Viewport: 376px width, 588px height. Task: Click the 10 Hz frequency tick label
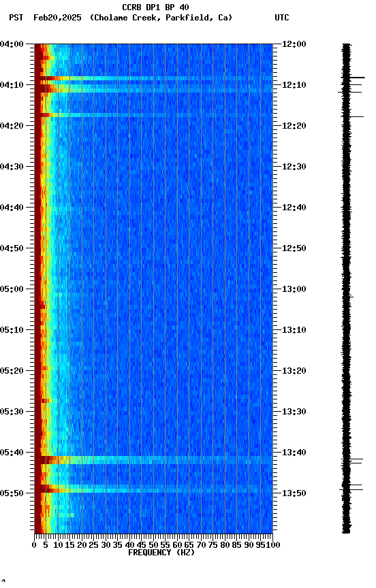point(58,545)
